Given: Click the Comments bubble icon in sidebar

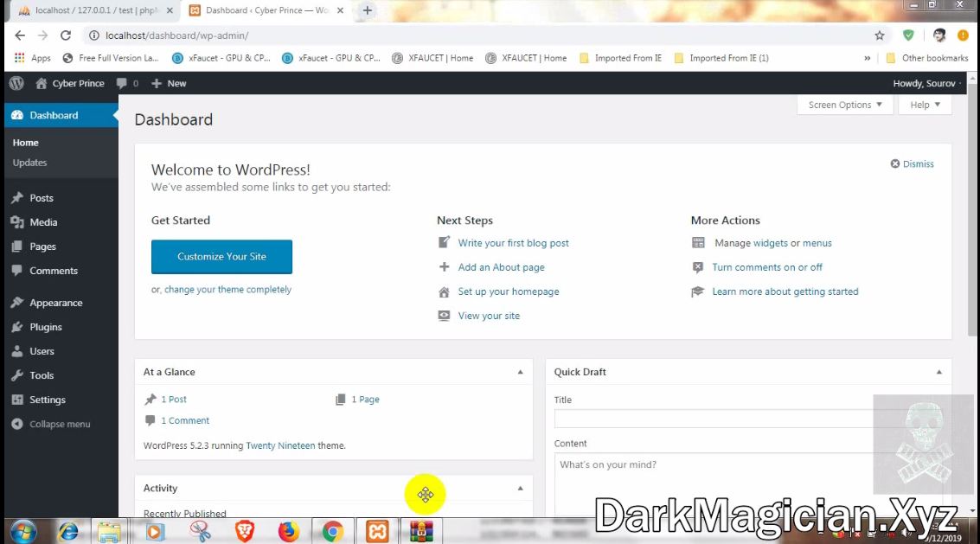Looking at the screenshot, I should (17, 271).
